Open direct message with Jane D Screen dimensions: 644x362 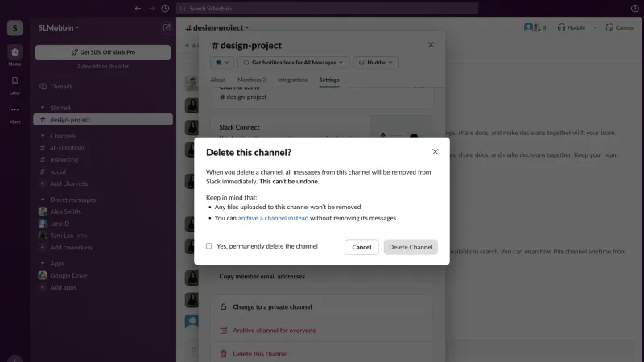pos(60,224)
